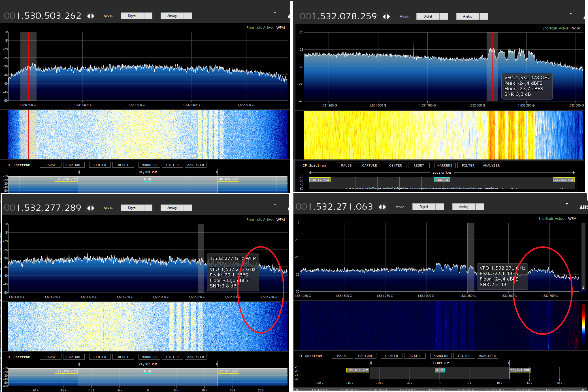
Task: Click the -383 Hz center marker tag
Action: (442, 180)
